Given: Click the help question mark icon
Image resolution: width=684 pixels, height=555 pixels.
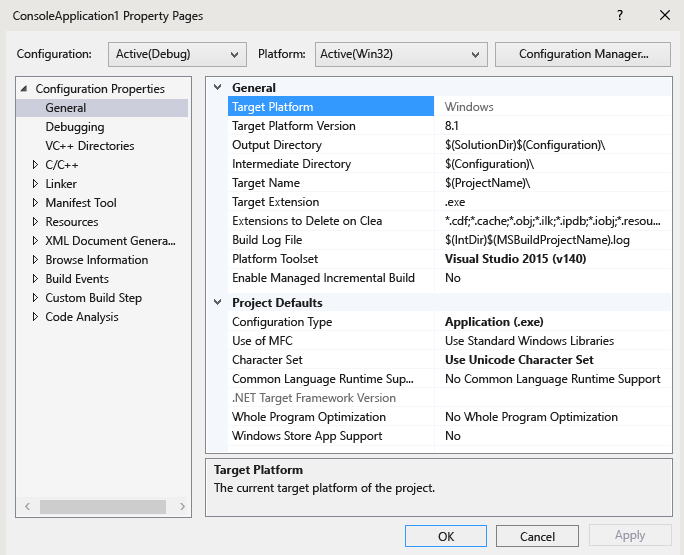Looking at the screenshot, I should pos(620,15).
